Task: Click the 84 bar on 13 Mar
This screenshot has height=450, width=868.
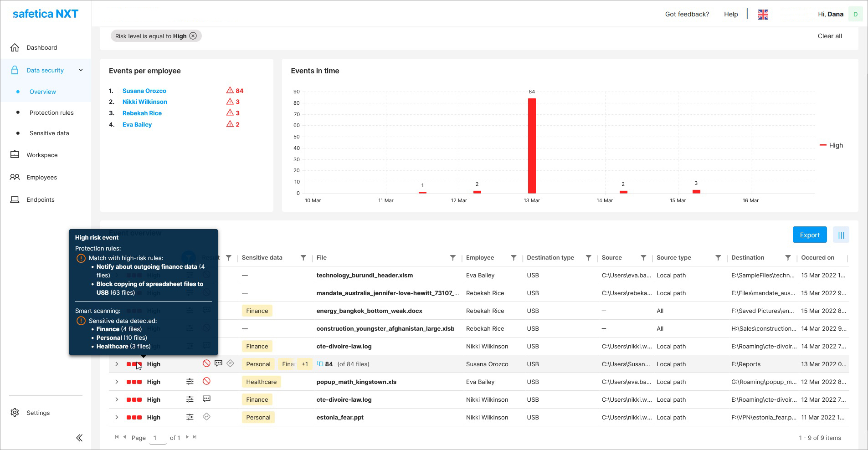Action: pyautogui.click(x=532, y=146)
